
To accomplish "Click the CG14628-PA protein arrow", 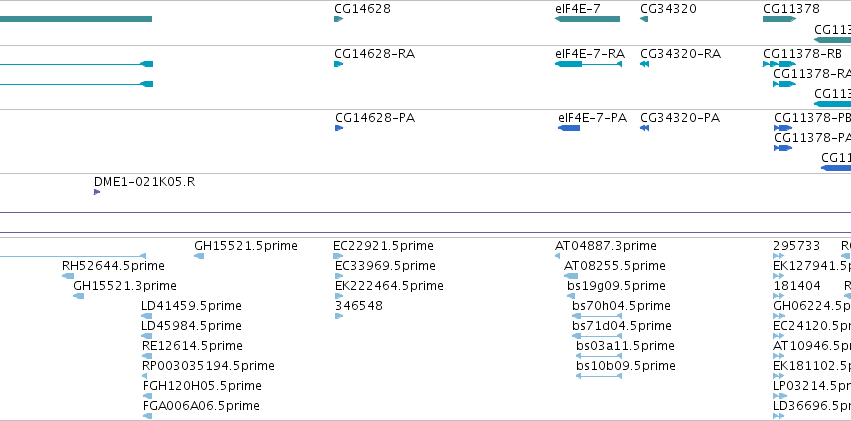I will 339,128.
